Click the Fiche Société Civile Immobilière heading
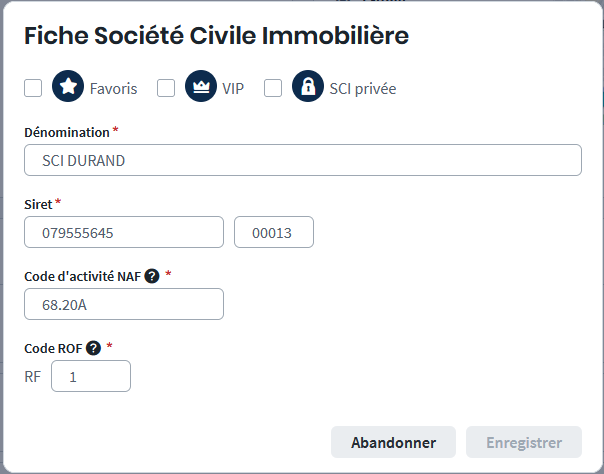The image size is (604, 474). pyautogui.click(x=216, y=37)
